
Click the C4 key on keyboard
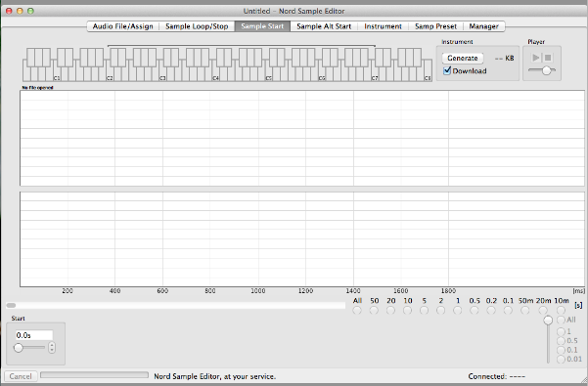pos(215,74)
